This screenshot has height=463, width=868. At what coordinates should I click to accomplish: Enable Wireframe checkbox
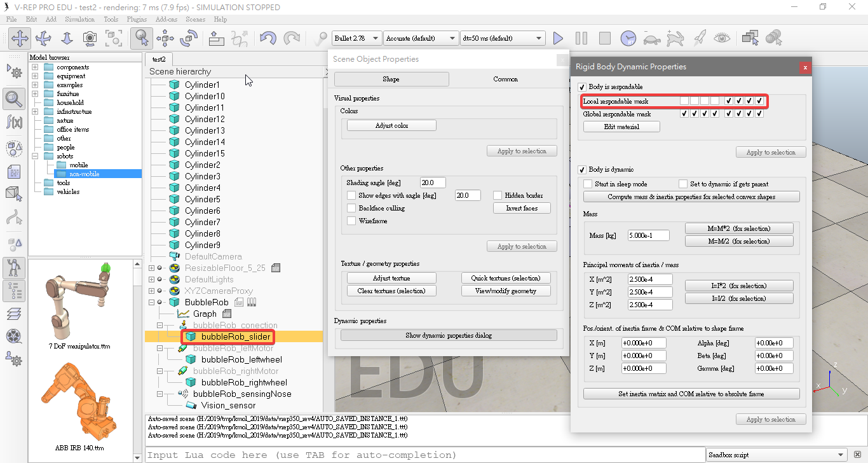click(351, 221)
